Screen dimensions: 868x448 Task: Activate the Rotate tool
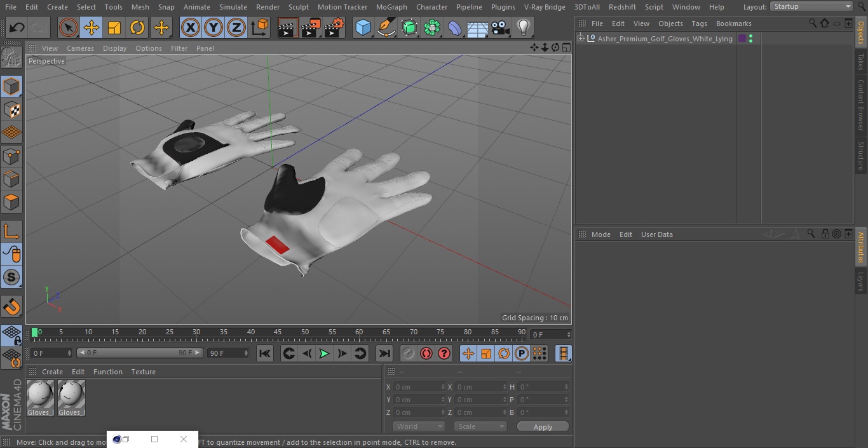coord(137,27)
